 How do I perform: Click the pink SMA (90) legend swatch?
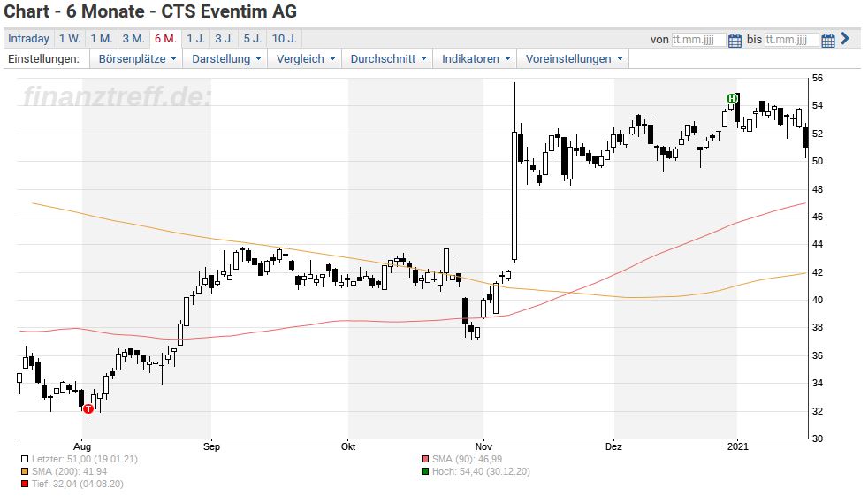425,459
